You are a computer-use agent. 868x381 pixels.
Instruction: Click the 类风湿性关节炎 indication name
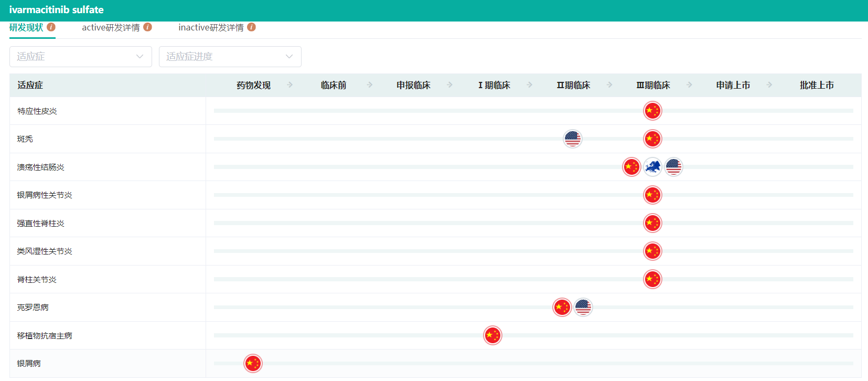tap(45, 251)
